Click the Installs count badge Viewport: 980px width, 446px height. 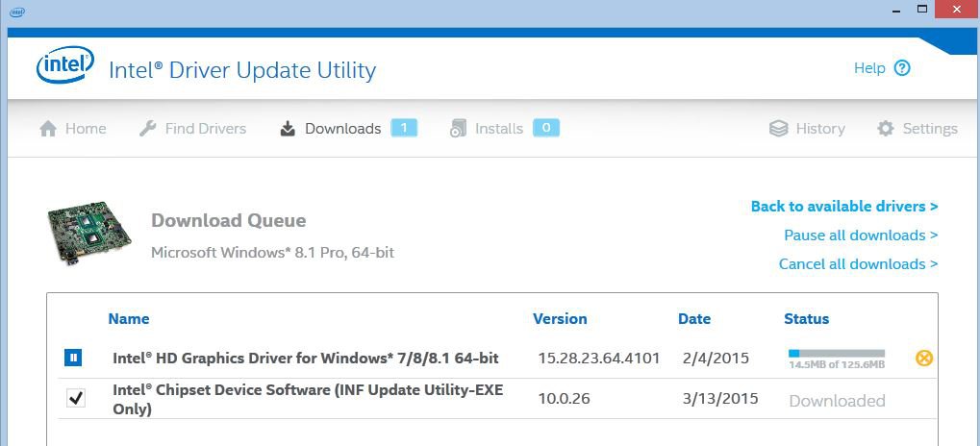click(545, 128)
